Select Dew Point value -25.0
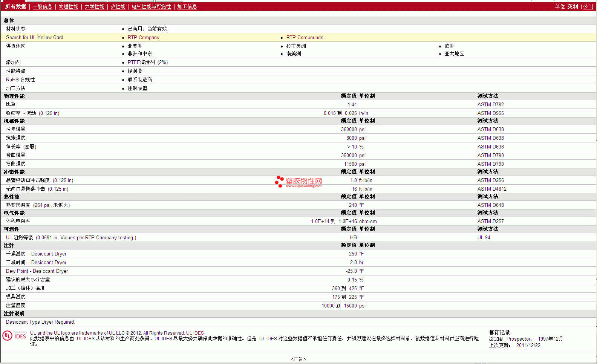Image resolution: width=597 pixels, height=364 pixels. click(x=351, y=271)
